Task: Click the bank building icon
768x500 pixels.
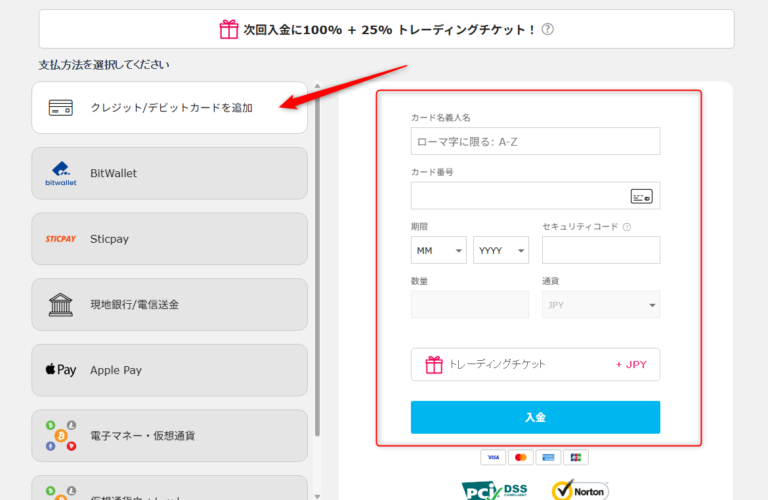Action: tap(61, 305)
